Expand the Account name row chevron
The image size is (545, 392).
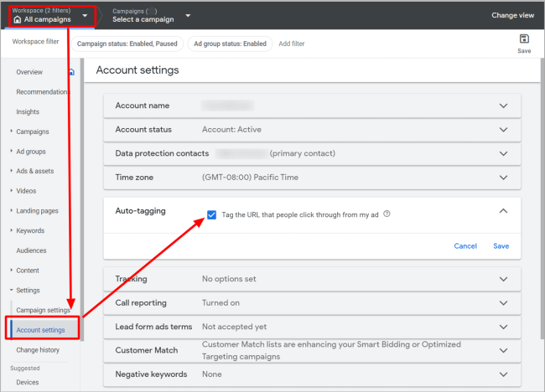[503, 106]
